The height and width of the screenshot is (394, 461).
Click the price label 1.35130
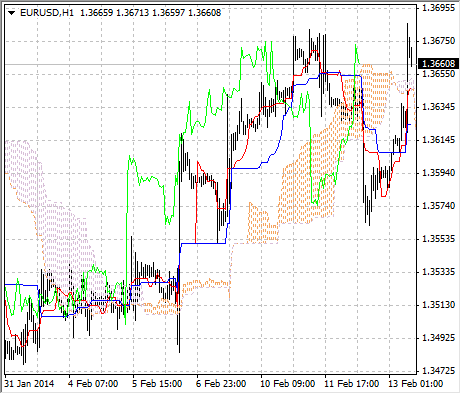click(x=438, y=305)
